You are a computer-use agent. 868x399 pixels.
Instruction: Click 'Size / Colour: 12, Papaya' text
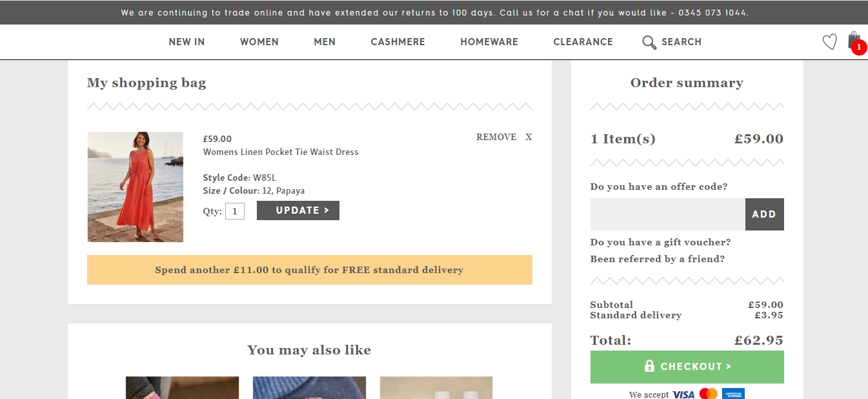click(254, 191)
